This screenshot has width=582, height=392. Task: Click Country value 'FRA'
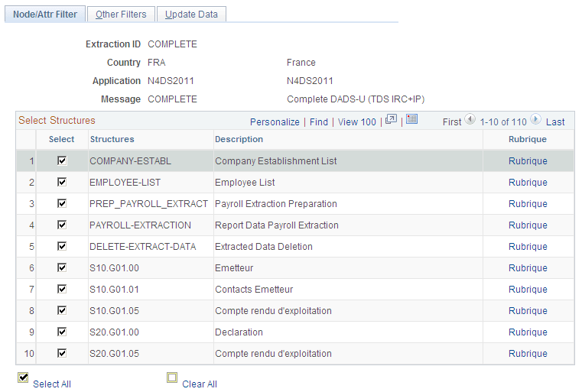(156, 63)
